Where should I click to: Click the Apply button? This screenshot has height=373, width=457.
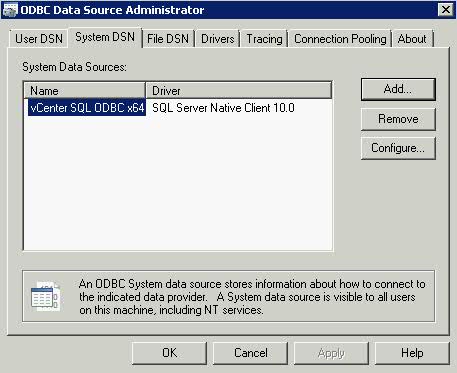tap(331, 353)
